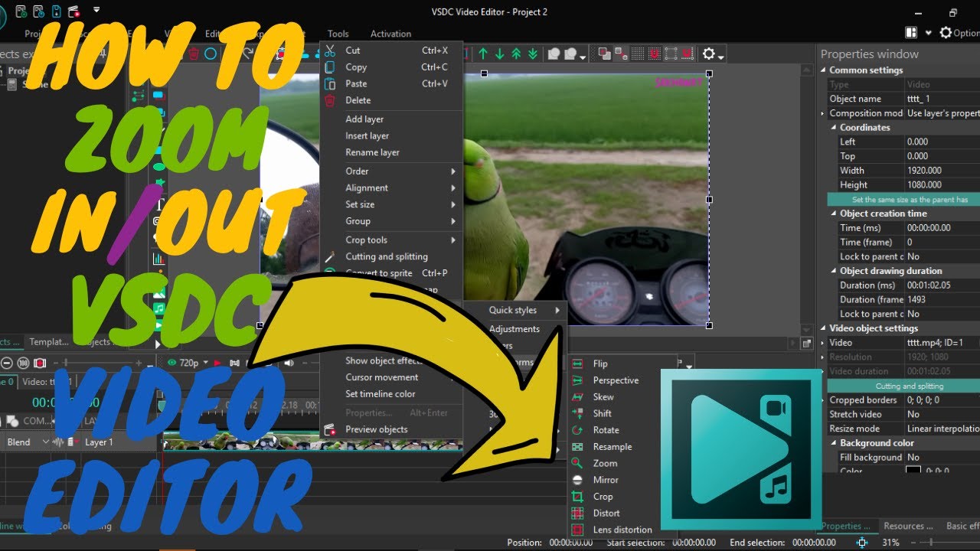
Task: Click the single green up arrow icon
Action: 483,54
